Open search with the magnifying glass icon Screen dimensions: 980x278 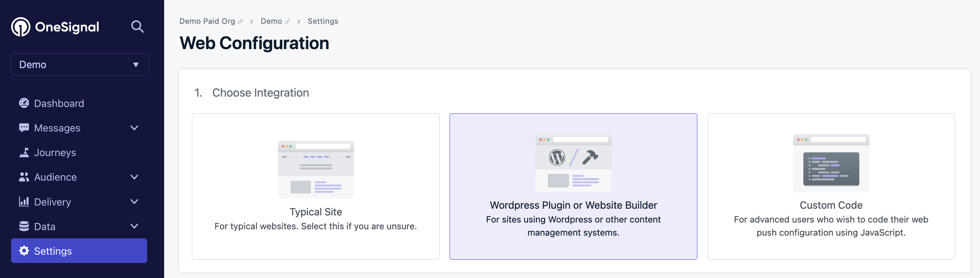pos(137,27)
